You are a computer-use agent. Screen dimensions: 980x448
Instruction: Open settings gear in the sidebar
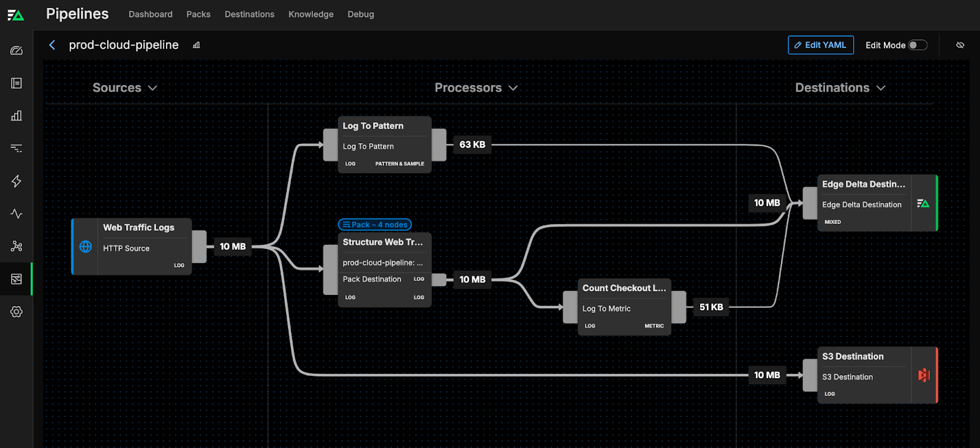coord(17,312)
